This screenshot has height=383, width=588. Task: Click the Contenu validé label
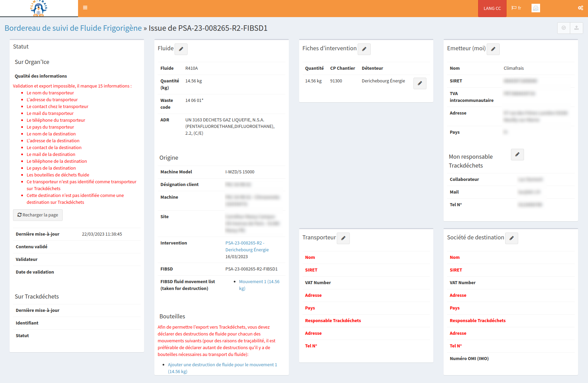click(x=31, y=247)
